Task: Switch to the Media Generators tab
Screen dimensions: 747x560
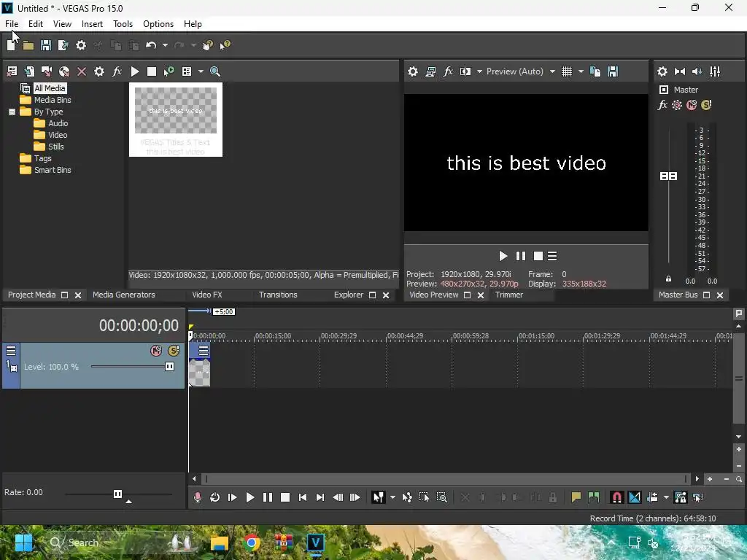Action: click(x=124, y=295)
